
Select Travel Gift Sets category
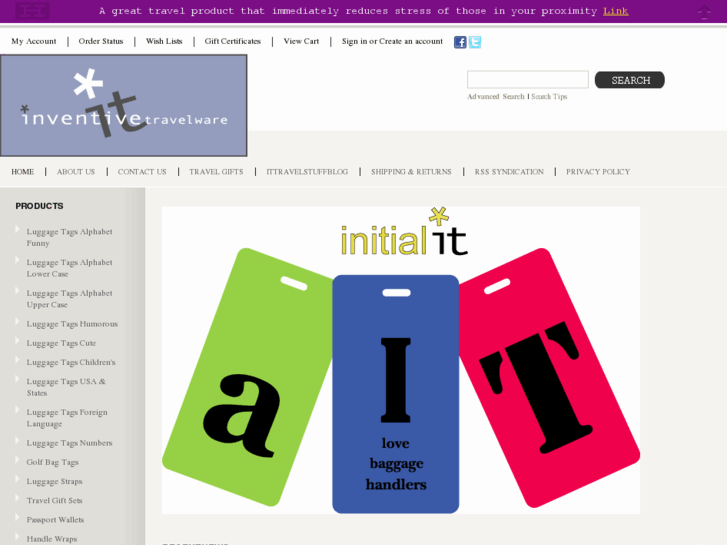[x=55, y=500]
